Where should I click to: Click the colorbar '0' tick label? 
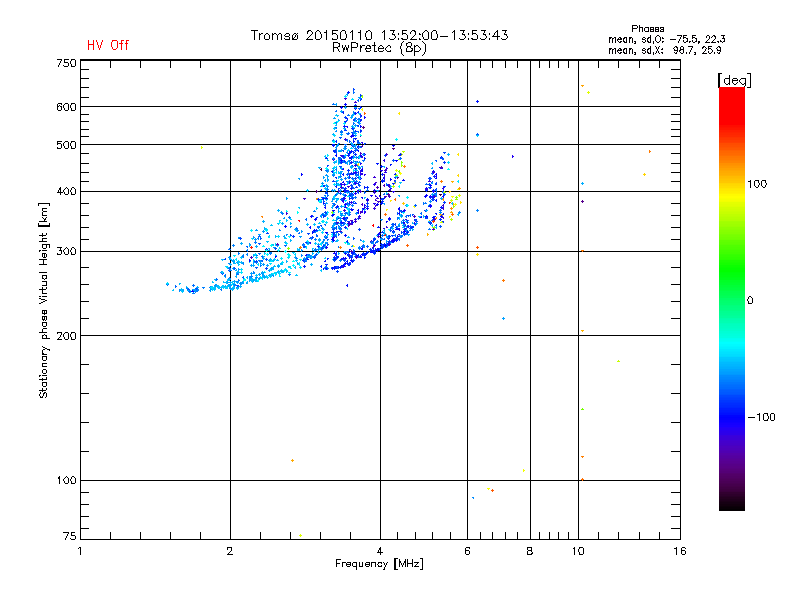point(750,301)
